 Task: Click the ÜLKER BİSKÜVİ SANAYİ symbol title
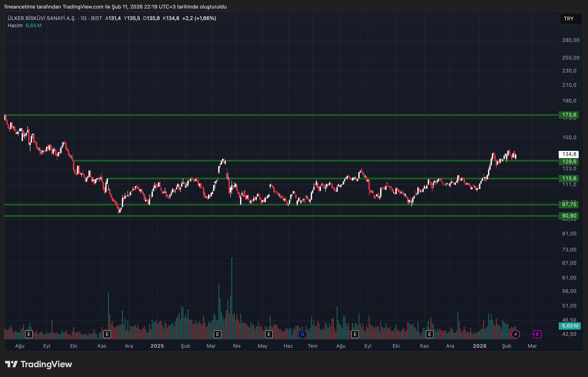[x=42, y=18]
